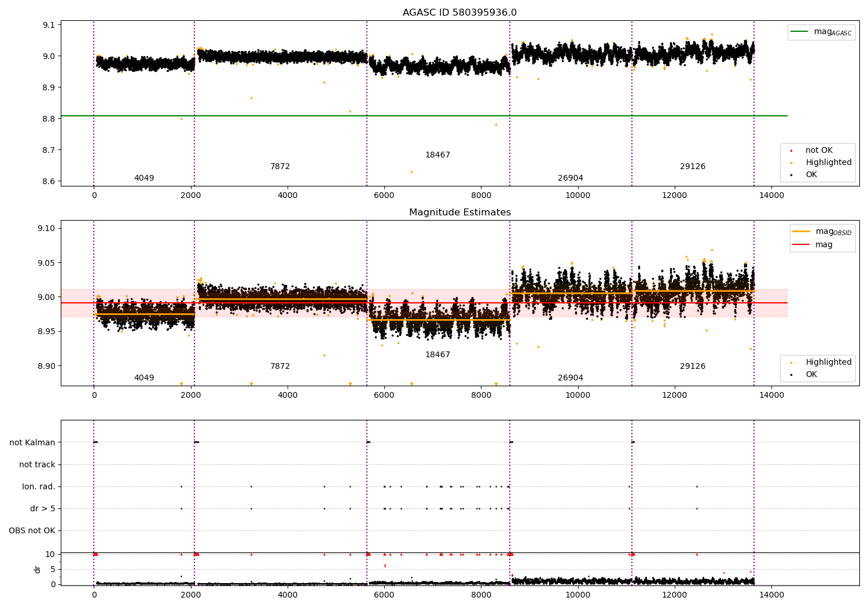Click the horizontal red mag line in Magnitude Estimates

(424, 303)
